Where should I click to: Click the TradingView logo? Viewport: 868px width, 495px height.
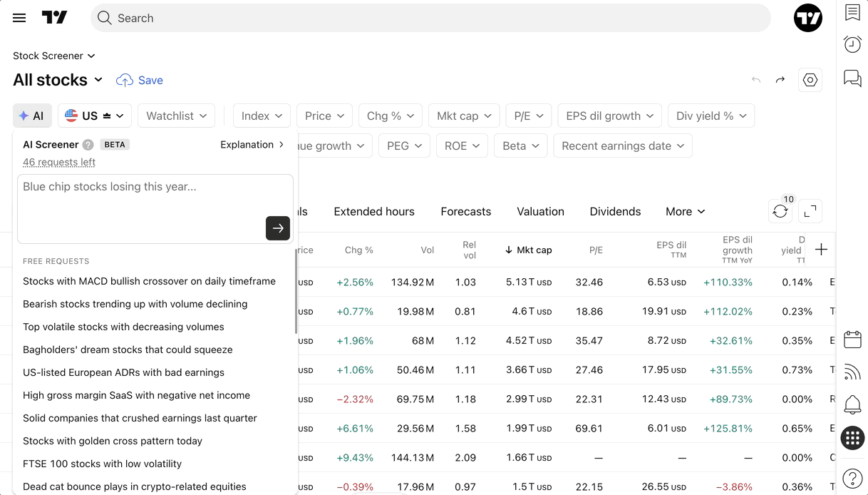[x=54, y=18]
